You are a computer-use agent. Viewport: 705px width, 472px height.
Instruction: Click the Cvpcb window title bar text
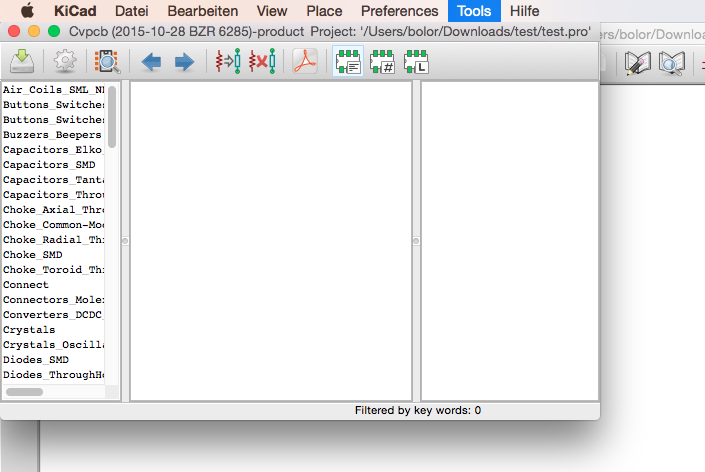click(330, 31)
